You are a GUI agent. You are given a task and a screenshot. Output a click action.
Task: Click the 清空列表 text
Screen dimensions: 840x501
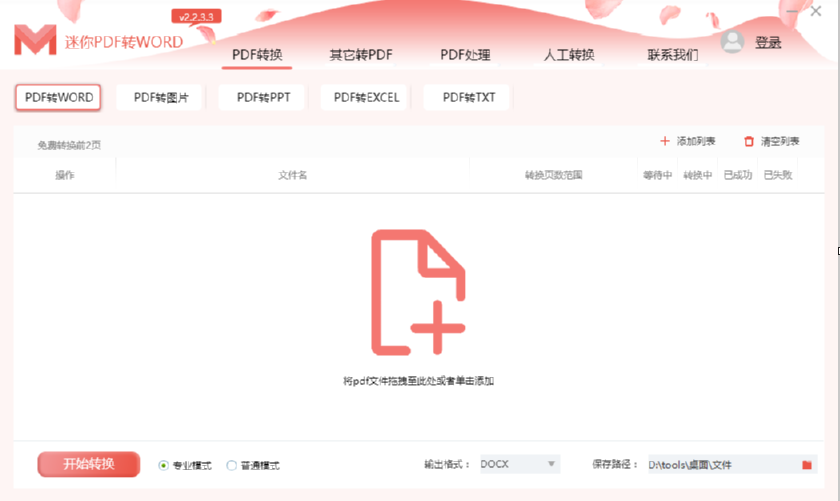780,141
